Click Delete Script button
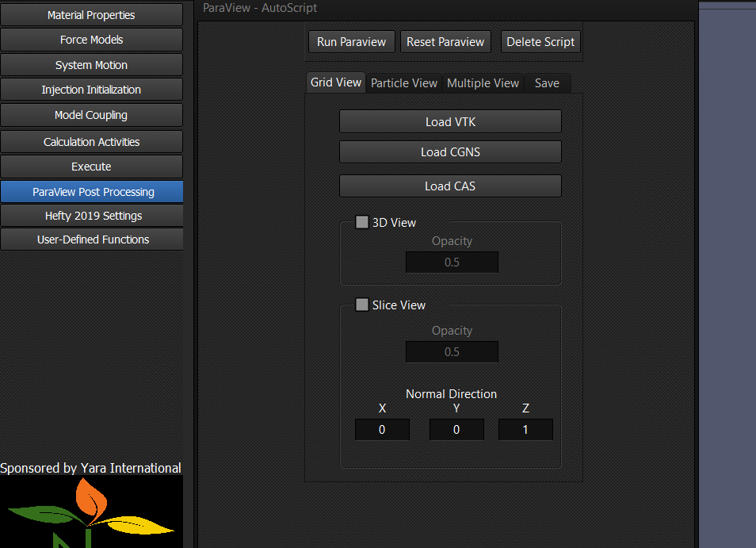Screen dimensions: 756x548 540,42
